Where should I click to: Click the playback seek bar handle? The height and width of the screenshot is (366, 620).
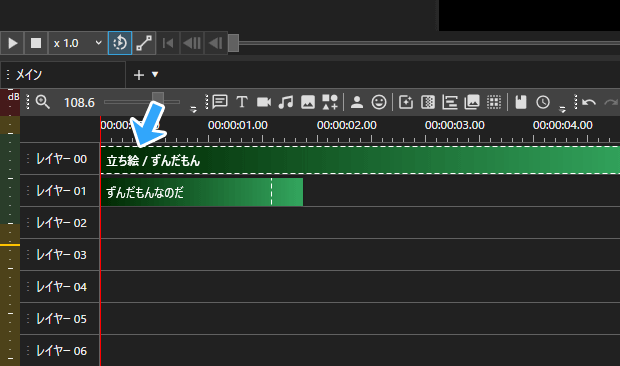click(x=233, y=43)
